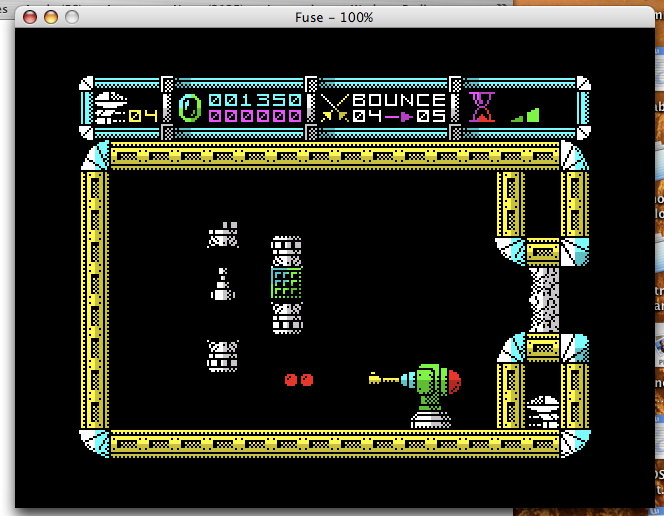Click the white spaceship at bottom right
The width and height of the screenshot is (664, 516).
point(543,411)
